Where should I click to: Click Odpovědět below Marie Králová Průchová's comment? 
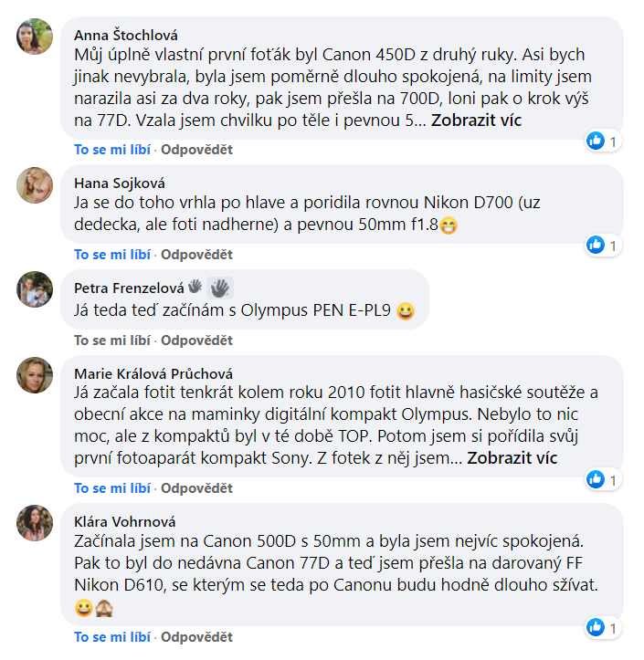point(196,488)
